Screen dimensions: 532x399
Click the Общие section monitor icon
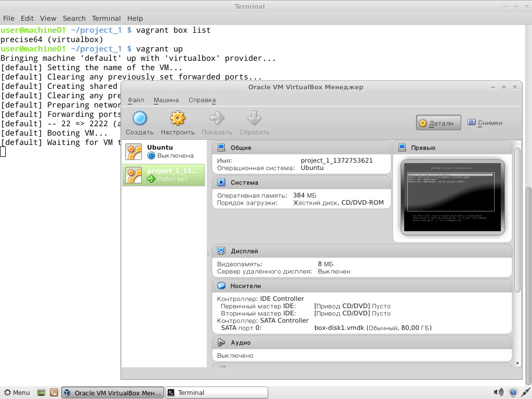pyautogui.click(x=221, y=147)
